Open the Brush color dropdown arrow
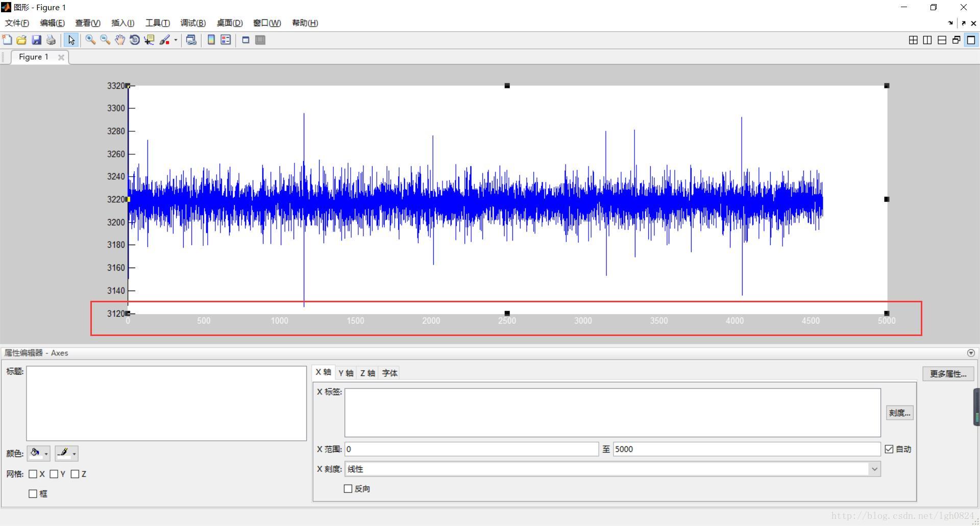 pyautogui.click(x=176, y=40)
